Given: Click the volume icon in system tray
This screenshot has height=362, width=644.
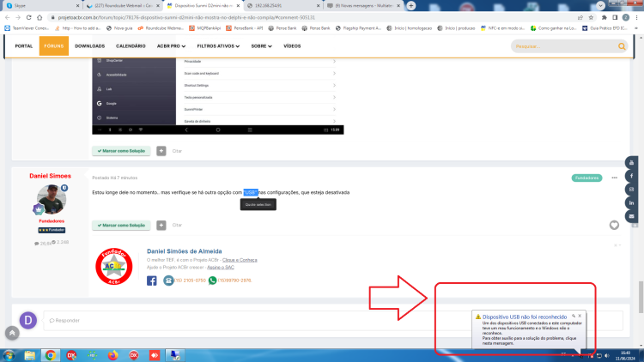Looking at the screenshot, I should tap(607, 356).
